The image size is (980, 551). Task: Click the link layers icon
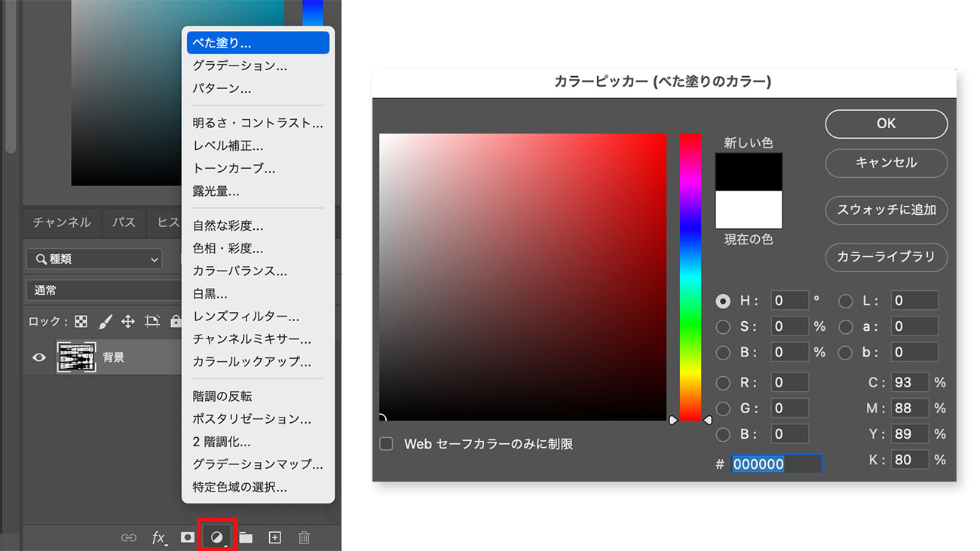click(x=129, y=537)
